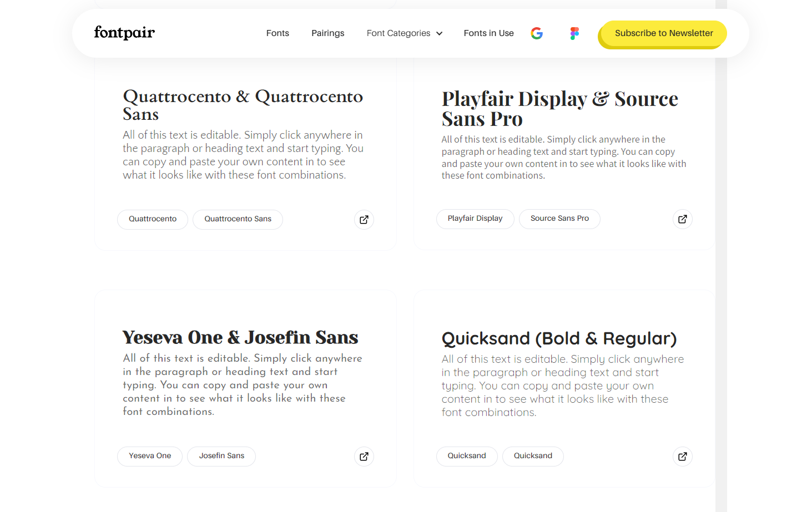
Task: Open the Pairings menu item
Action: click(x=327, y=33)
